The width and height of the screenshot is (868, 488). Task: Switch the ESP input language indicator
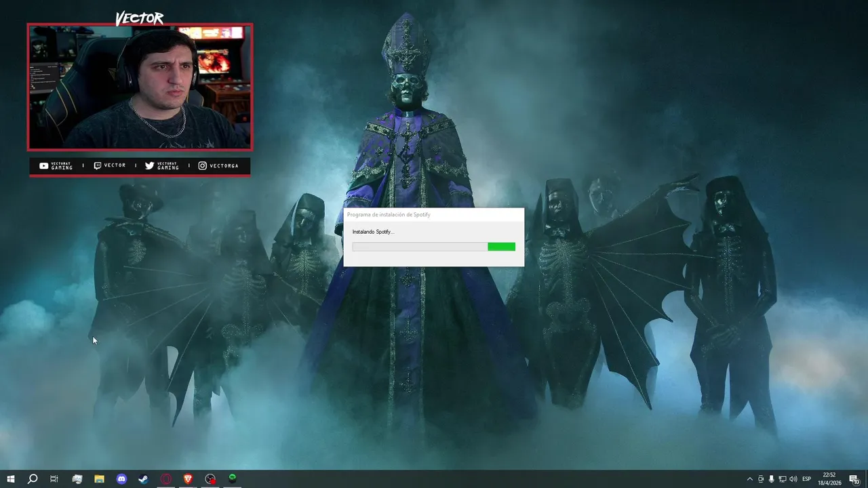[807, 479]
